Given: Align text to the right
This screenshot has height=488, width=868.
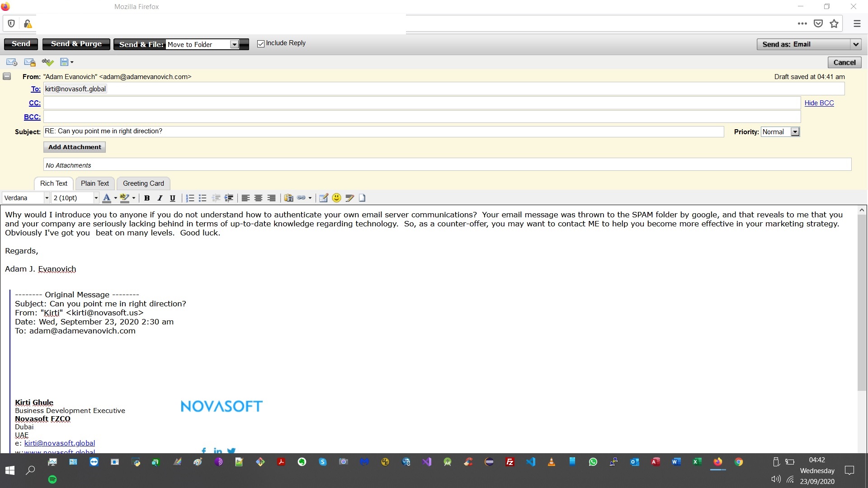Looking at the screenshot, I should (271, 198).
